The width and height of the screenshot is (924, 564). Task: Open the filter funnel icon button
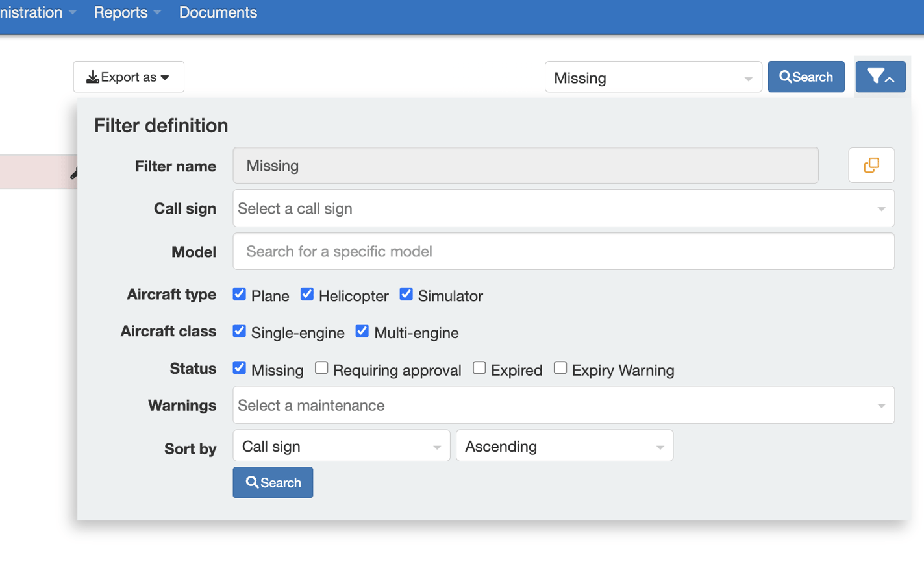[876, 76]
